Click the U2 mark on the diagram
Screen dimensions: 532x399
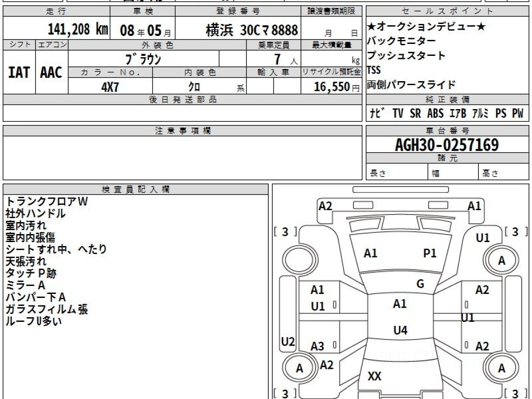[x=288, y=342]
